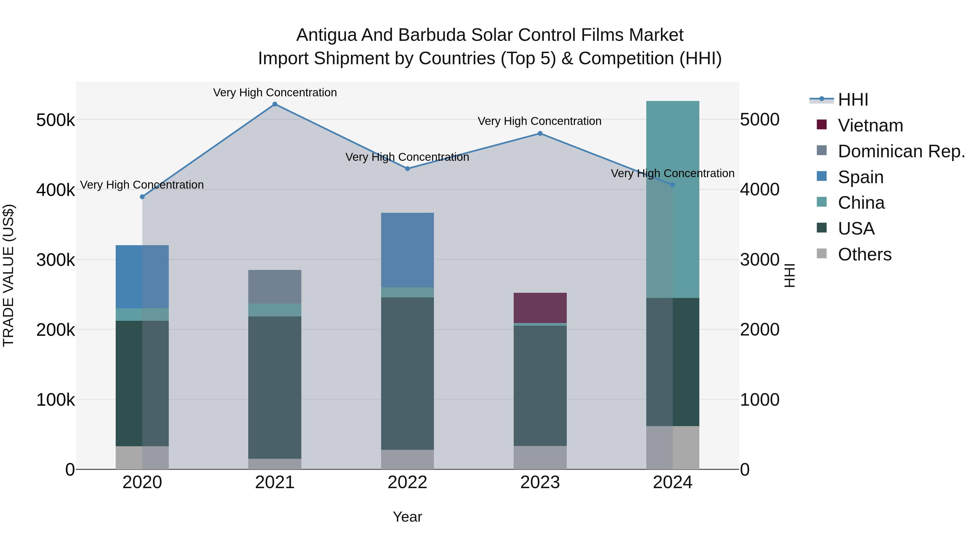
Task: Click the China teal legend swatch
Action: click(x=822, y=202)
